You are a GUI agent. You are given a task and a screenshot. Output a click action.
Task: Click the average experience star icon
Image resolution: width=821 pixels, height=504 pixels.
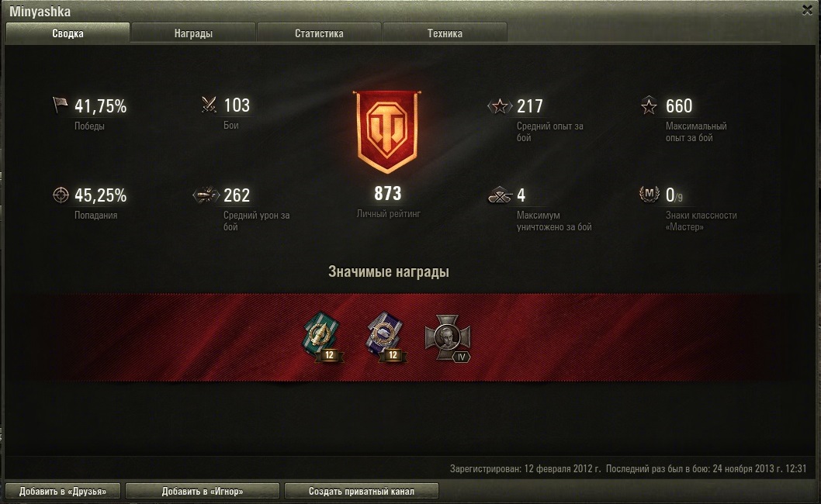point(500,106)
